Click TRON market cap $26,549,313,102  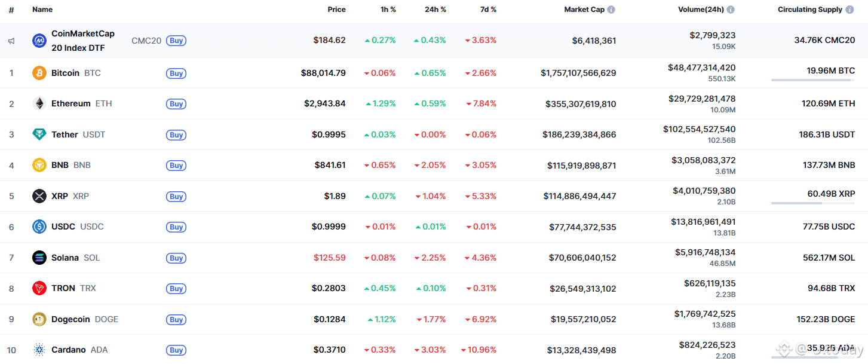tap(583, 288)
